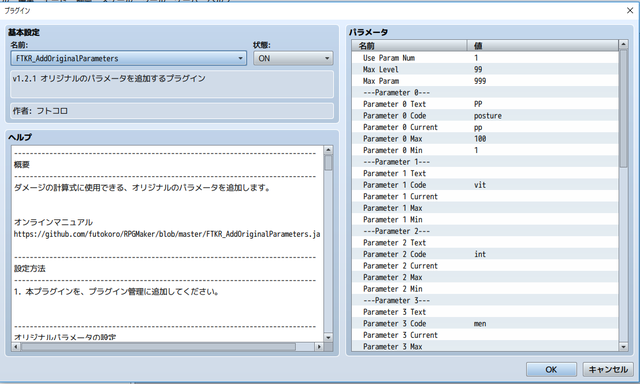Close the プラグイン dialog

click(x=630, y=11)
